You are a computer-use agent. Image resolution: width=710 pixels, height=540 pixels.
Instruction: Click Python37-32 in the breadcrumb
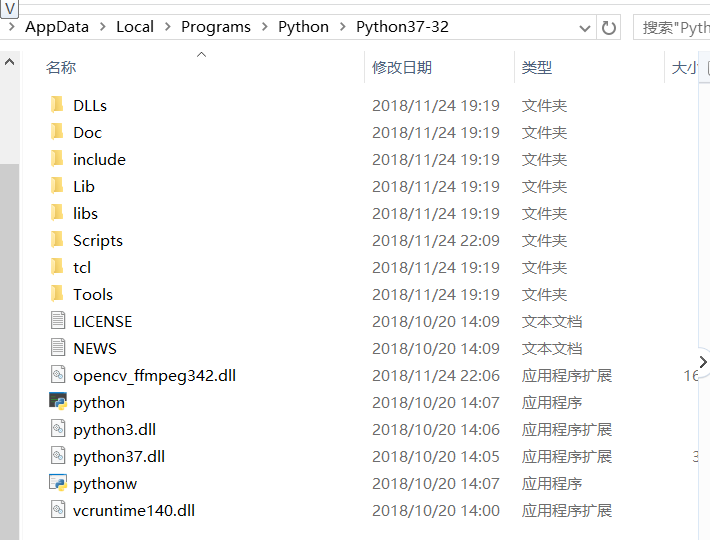click(402, 27)
